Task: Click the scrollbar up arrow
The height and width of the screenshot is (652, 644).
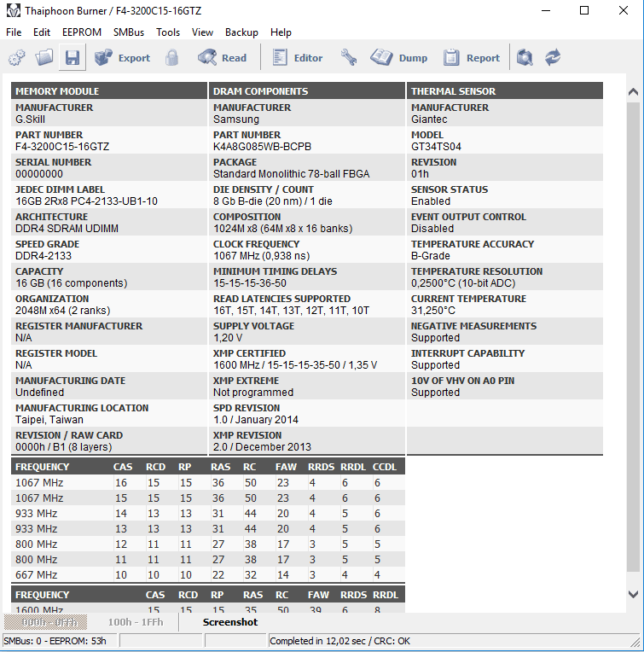Action: (633, 91)
